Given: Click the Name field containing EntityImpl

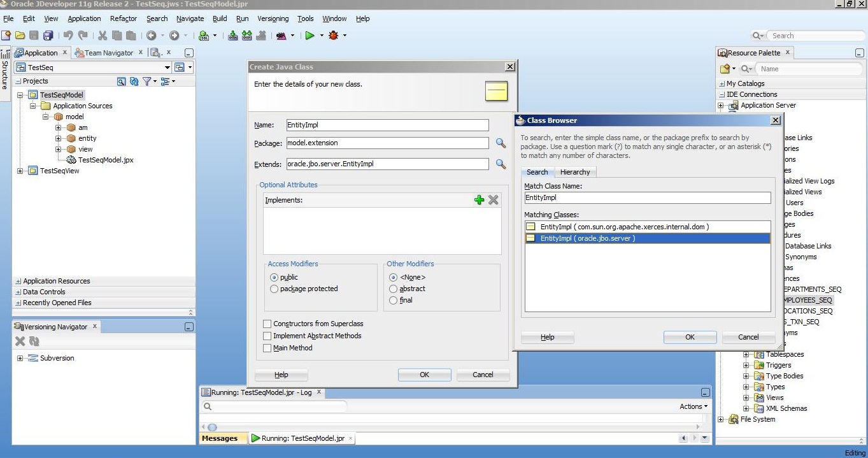Looking at the screenshot, I should pyautogui.click(x=387, y=125).
